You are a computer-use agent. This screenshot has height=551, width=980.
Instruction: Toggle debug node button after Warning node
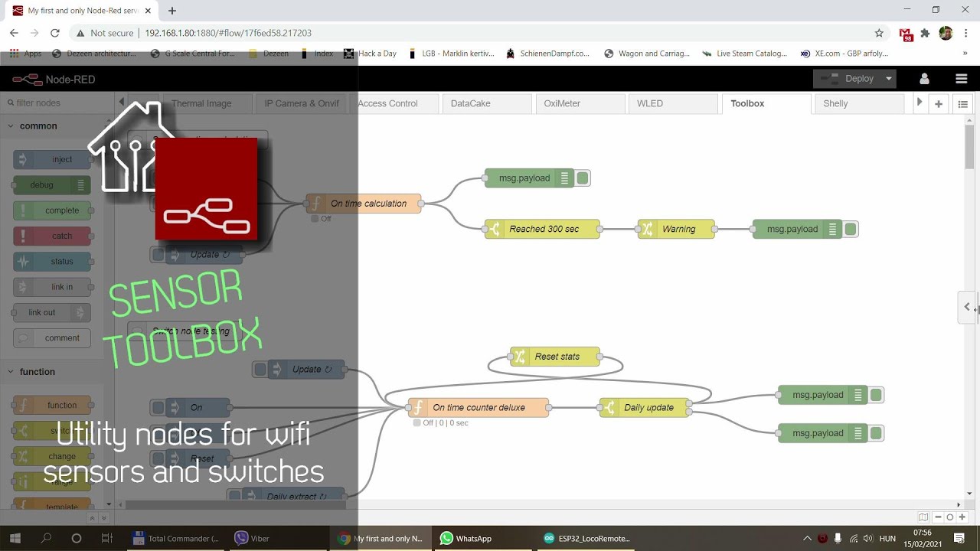[x=851, y=229]
